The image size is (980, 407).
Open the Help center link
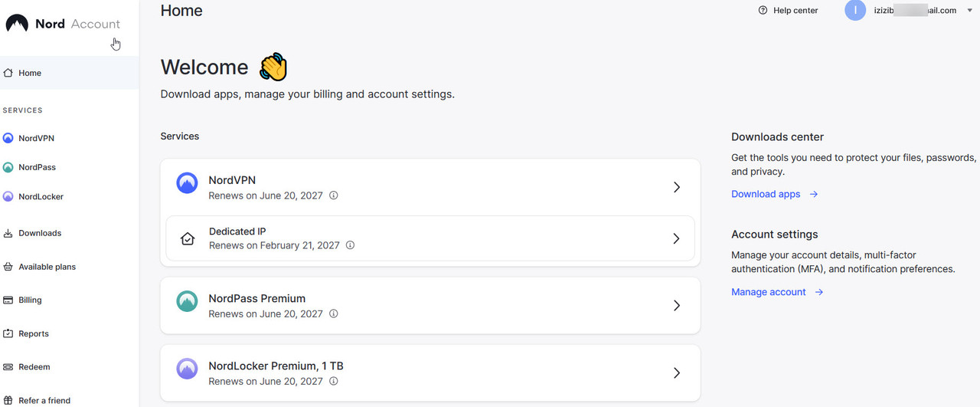point(795,11)
